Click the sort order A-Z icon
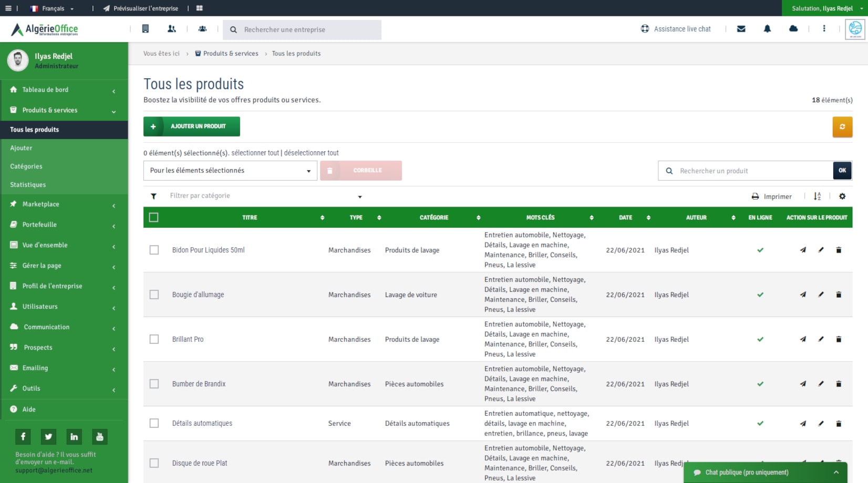The image size is (868, 483). pos(817,196)
